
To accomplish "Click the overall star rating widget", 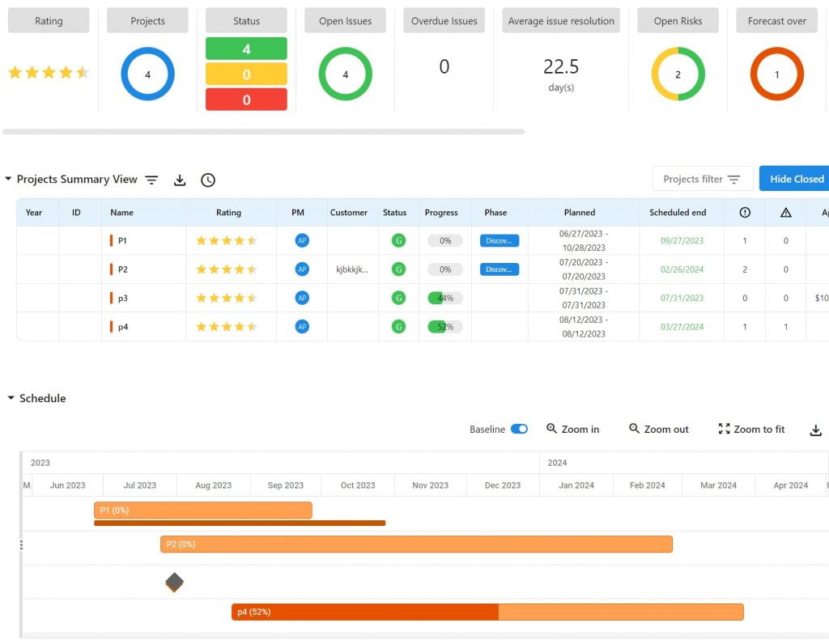I will pyautogui.click(x=48, y=72).
